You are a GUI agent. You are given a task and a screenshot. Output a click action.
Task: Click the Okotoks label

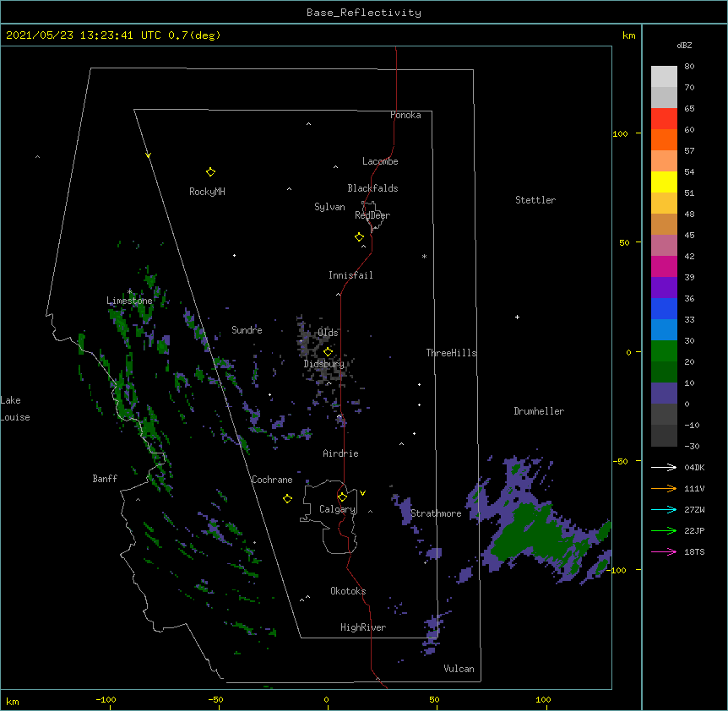click(x=348, y=591)
